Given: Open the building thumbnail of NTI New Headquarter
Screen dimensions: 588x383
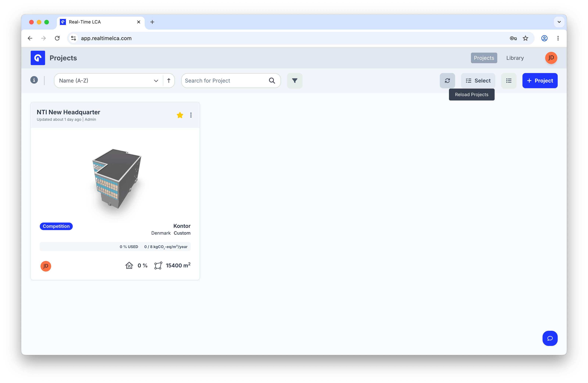Looking at the screenshot, I should click(117, 178).
